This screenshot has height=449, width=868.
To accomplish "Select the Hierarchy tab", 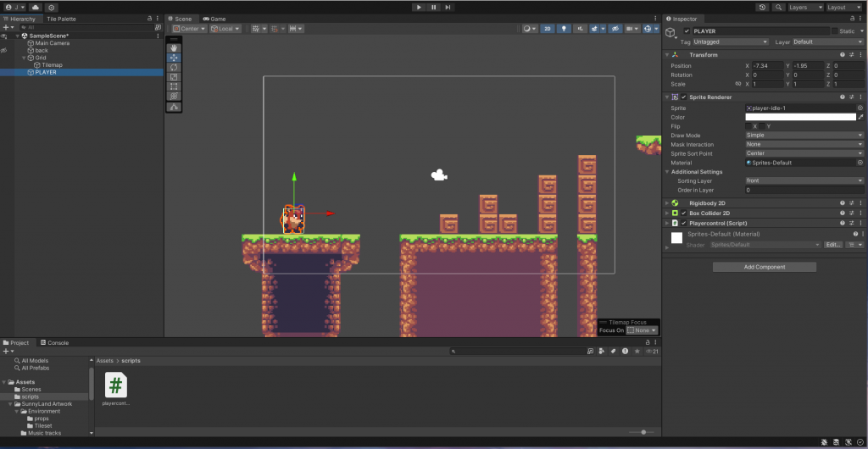I will (x=19, y=19).
